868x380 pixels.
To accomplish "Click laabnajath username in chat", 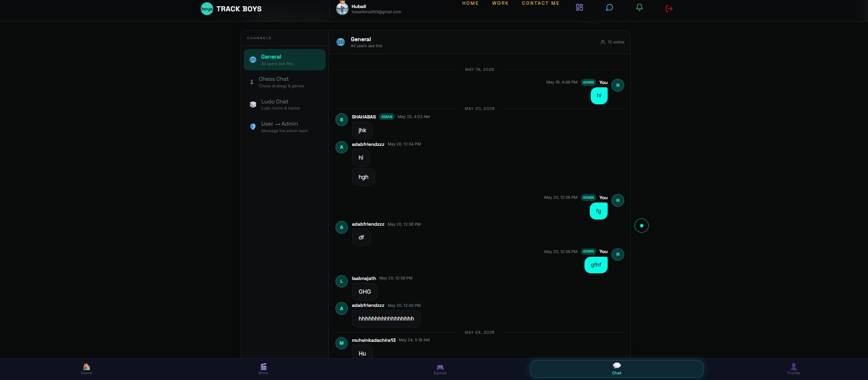I will tap(364, 279).
